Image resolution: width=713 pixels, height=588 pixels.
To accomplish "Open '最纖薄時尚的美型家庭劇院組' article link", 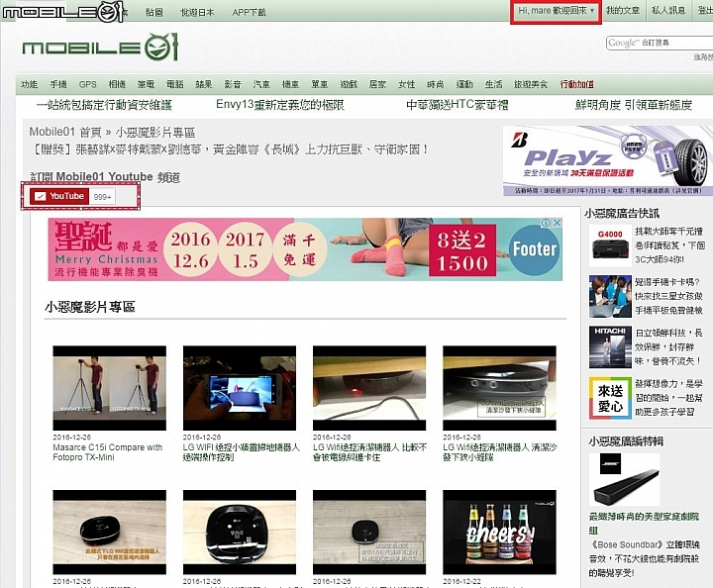I will 644,523.
